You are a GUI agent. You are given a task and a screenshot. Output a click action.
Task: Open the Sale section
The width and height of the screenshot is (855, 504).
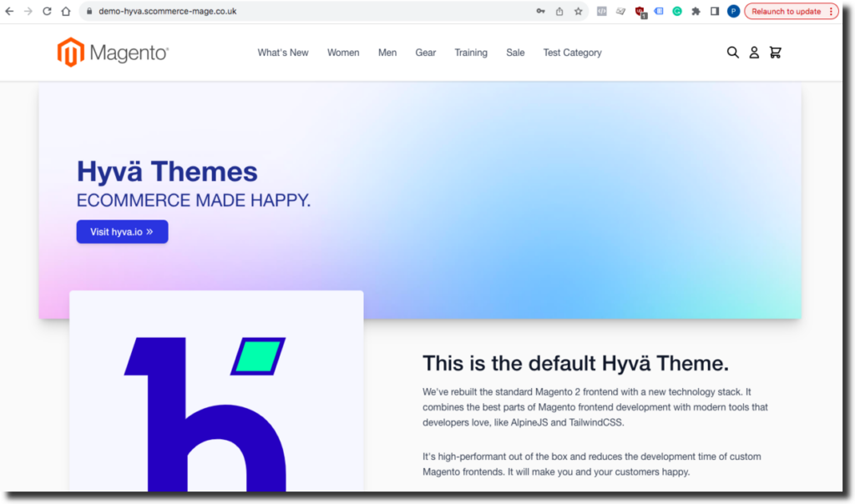tap(515, 52)
